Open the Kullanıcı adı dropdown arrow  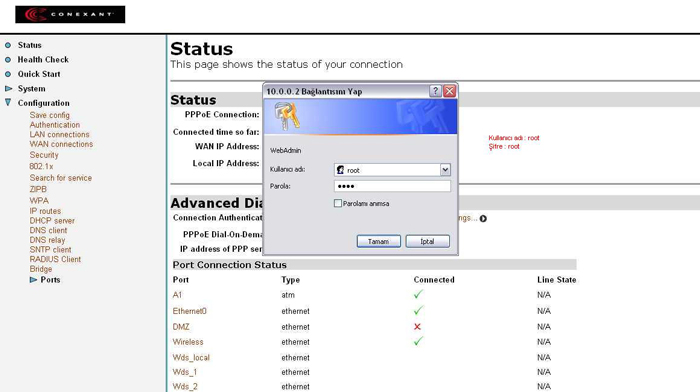(x=445, y=170)
